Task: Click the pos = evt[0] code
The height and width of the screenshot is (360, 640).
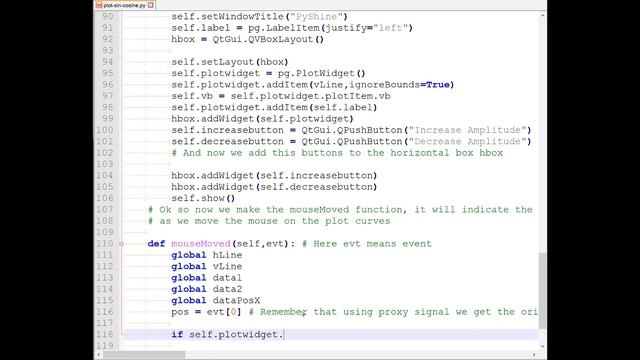Action: coord(206,312)
